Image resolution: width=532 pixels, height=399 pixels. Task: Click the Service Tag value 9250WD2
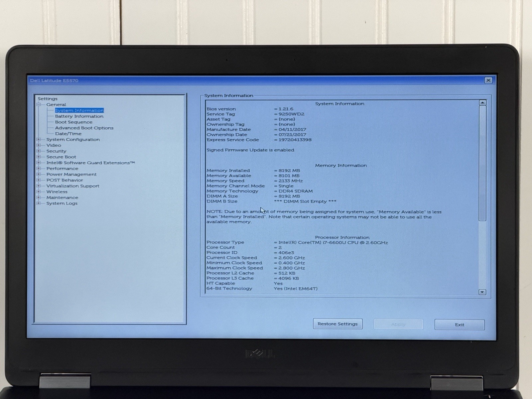[291, 114]
